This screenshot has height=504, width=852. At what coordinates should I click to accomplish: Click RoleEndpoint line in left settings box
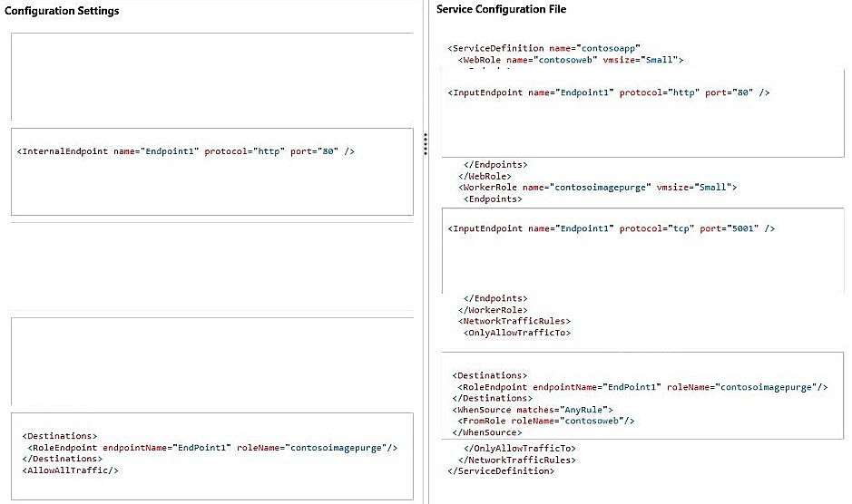212,448
